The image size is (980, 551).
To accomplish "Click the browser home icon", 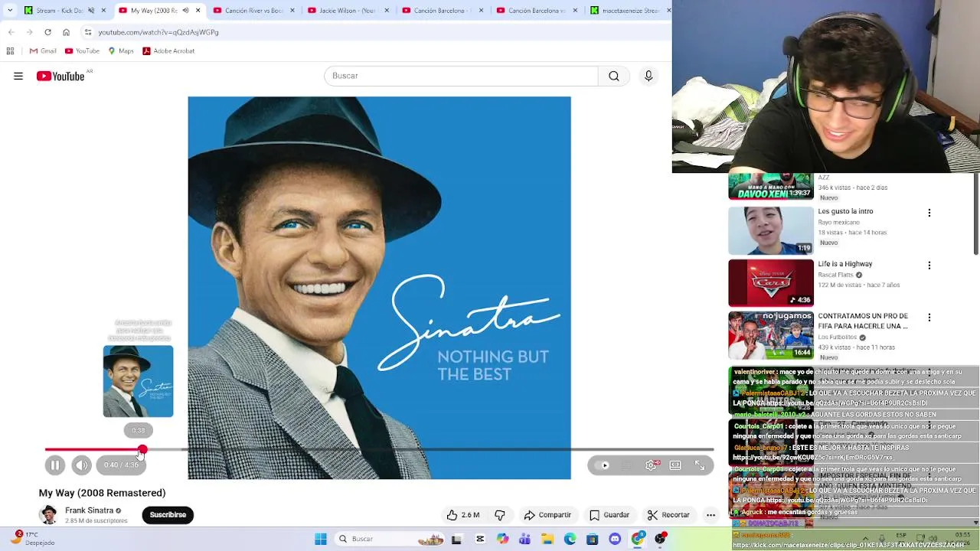I will point(66,32).
